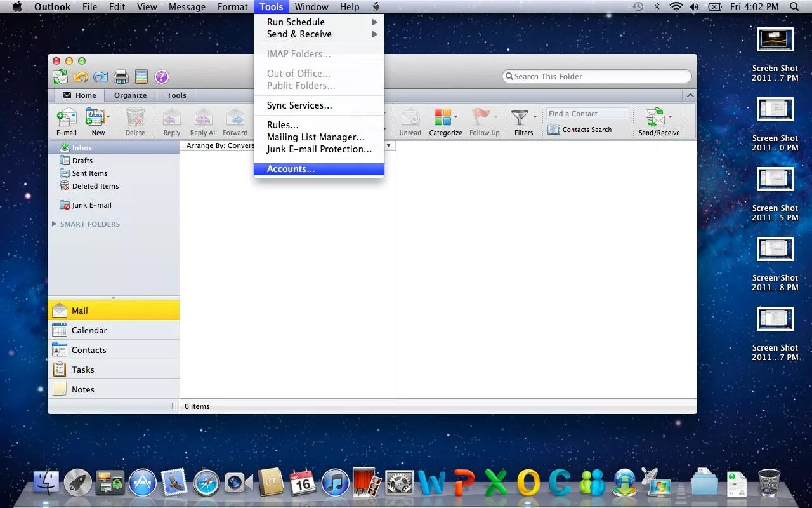Click the Send/Receive sync icon in title toolbar

60,77
